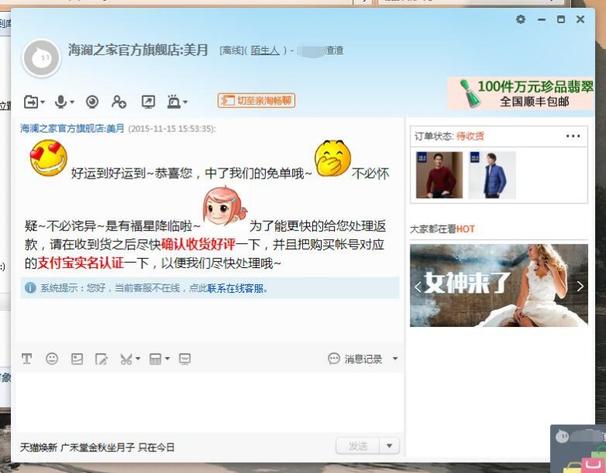Expand the microphone options arrow
606x473 pixels.
pos(72,102)
